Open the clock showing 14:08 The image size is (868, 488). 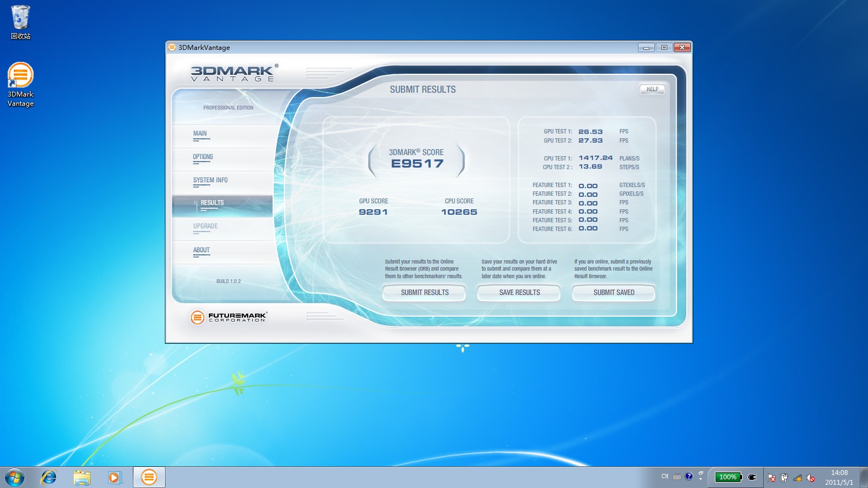point(839,477)
